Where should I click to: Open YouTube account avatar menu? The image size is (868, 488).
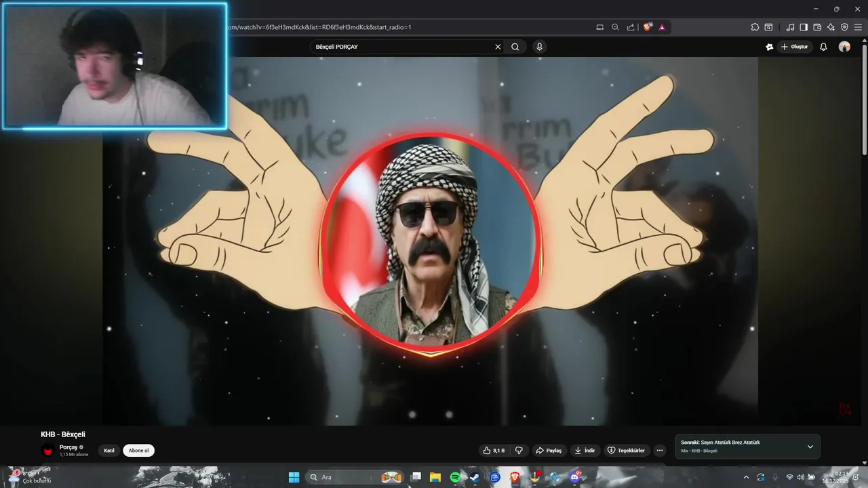pos(844,47)
